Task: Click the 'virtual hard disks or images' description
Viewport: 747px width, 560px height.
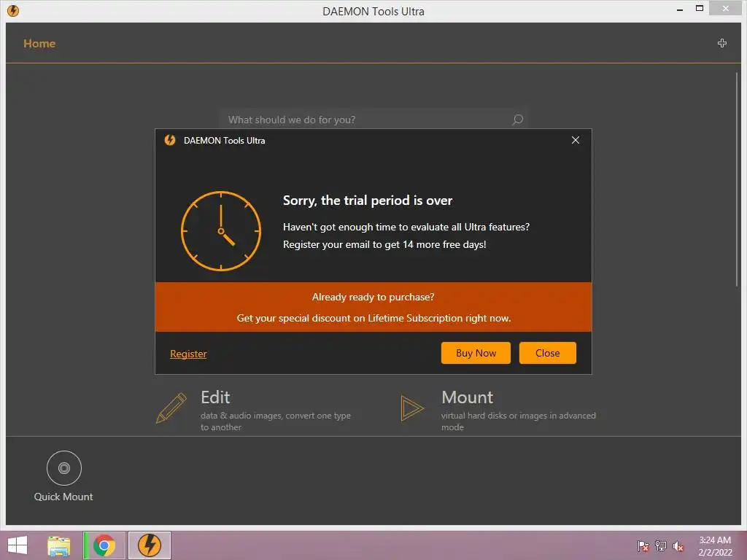Action: click(519, 421)
